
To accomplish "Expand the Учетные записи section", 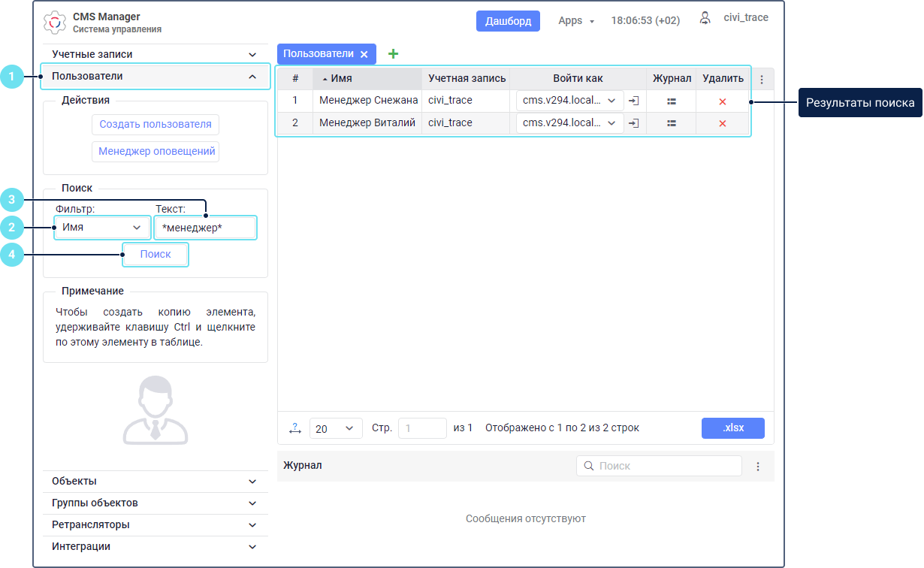I will click(x=154, y=55).
